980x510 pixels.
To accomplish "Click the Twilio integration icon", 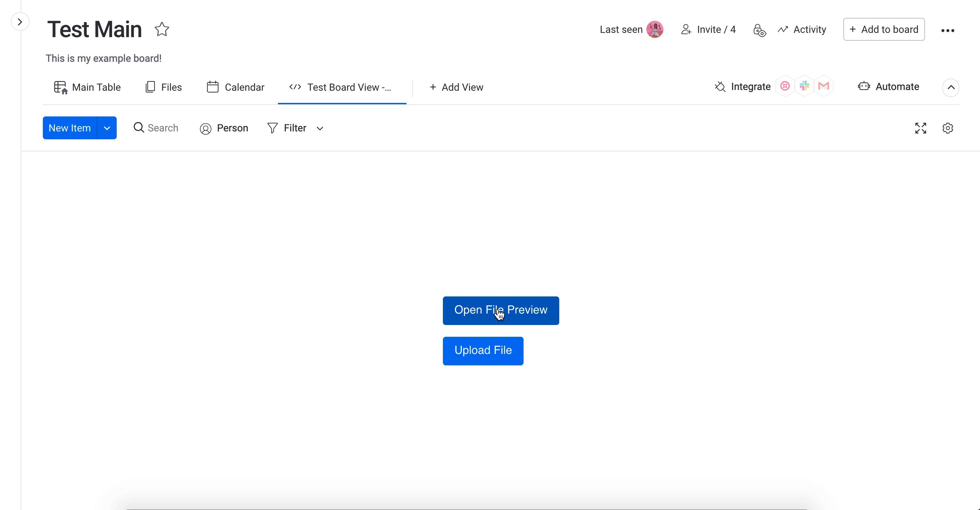I will coord(785,86).
